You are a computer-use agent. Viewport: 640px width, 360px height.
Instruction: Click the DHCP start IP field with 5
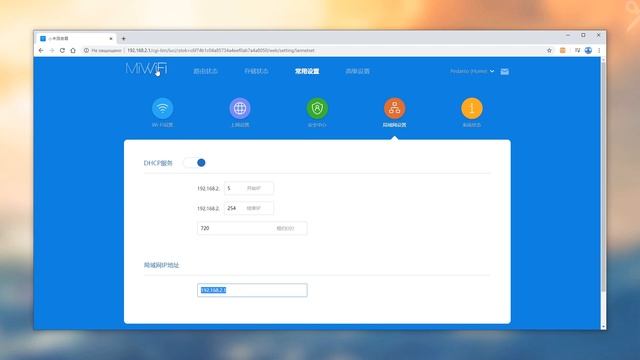point(249,188)
